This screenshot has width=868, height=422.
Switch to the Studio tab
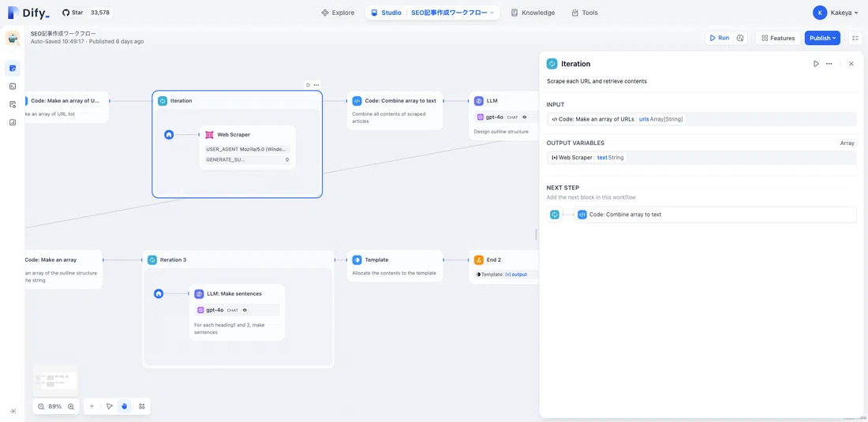pos(387,13)
